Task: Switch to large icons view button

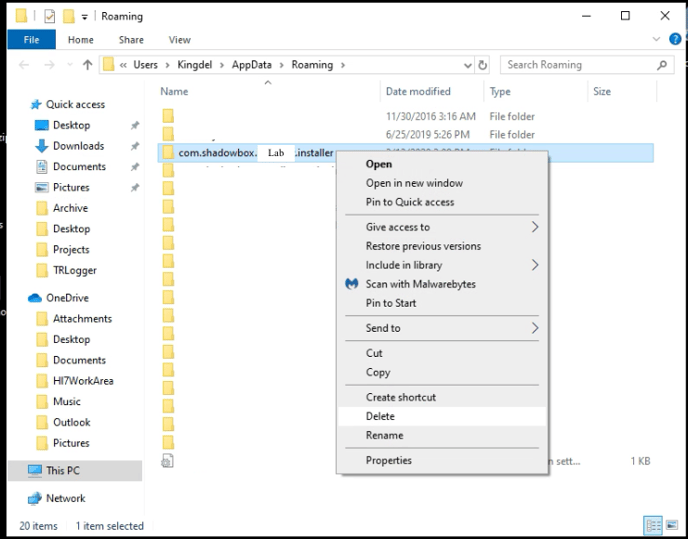Action: click(x=671, y=525)
